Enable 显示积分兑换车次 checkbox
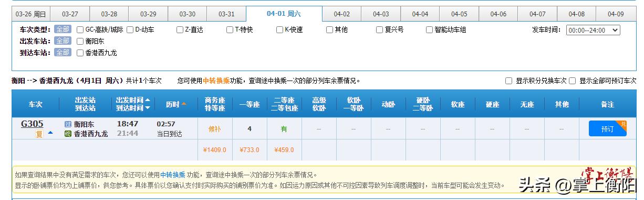644x200 pixels. click(508, 81)
